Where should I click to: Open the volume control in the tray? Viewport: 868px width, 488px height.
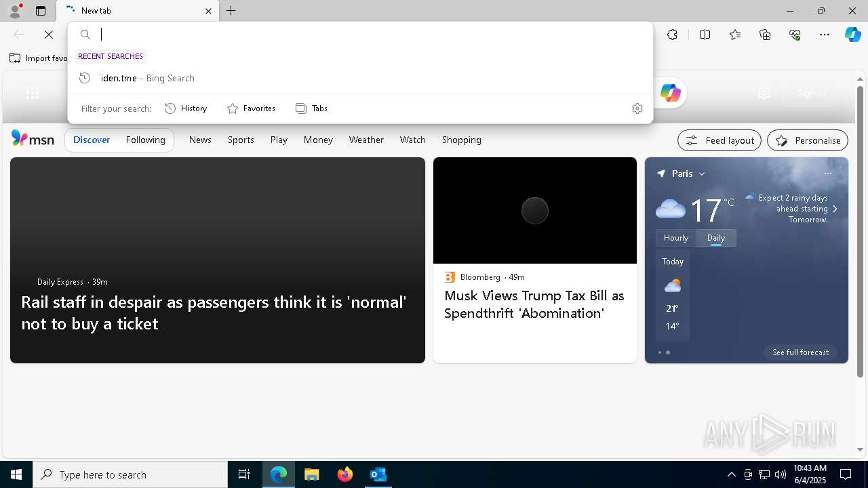pyautogui.click(x=780, y=474)
